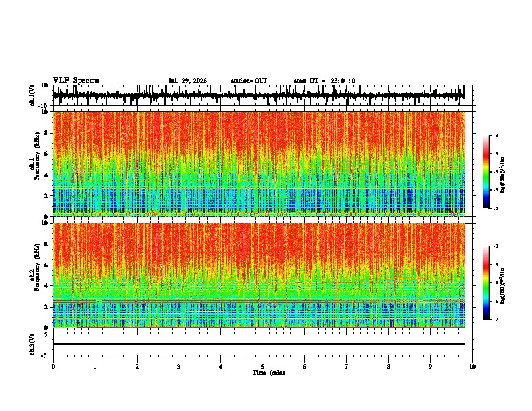The image size is (532, 411).
Task: Click time-axis tick label "5"
Action: (x=263, y=367)
